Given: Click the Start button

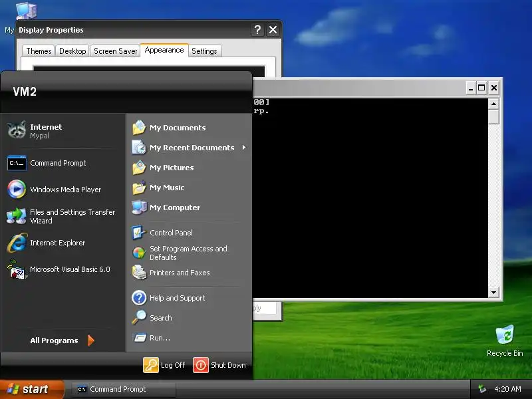Looking at the screenshot, I should (32, 389).
